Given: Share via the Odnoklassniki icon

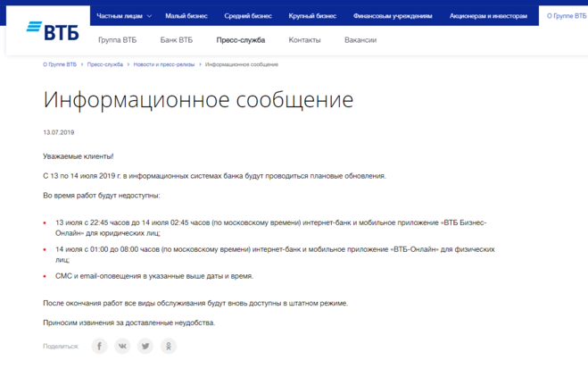Looking at the screenshot, I should coord(169,346).
